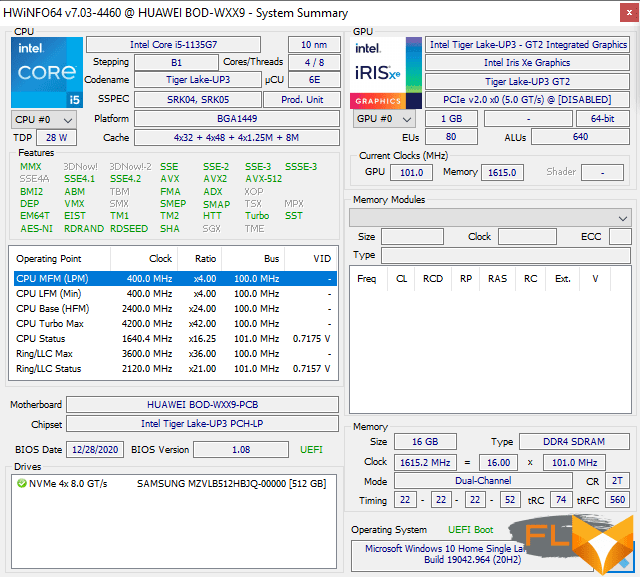640x577 pixels.
Task: Click the VID column header
Action: click(x=311, y=259)
